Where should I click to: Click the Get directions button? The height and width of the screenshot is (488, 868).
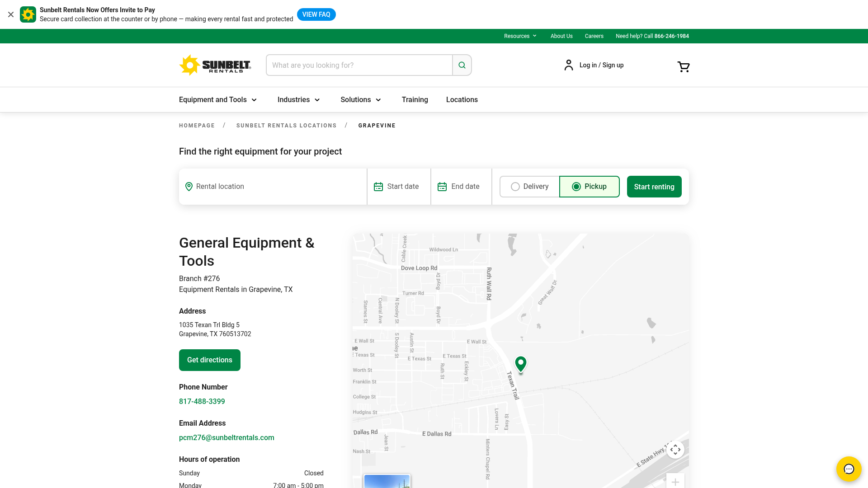pos(209,360)
